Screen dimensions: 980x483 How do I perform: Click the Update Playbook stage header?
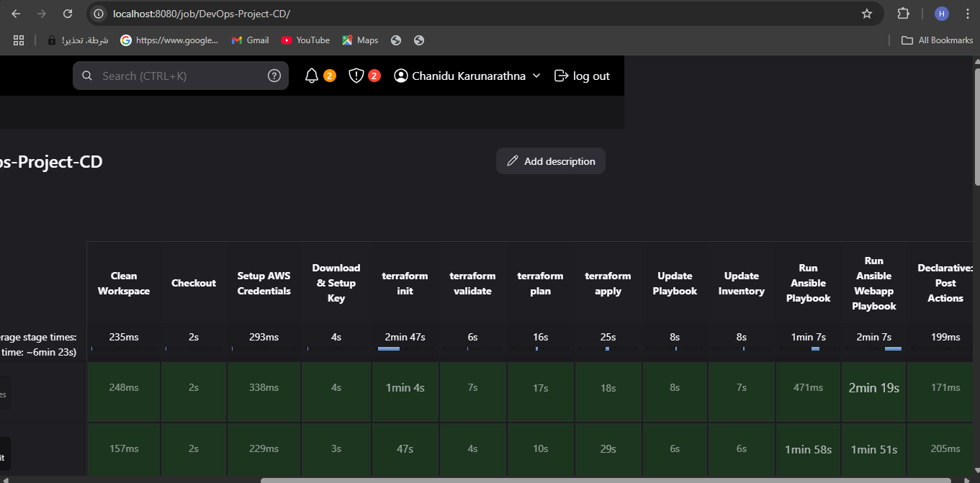click(x=675, y=284)
